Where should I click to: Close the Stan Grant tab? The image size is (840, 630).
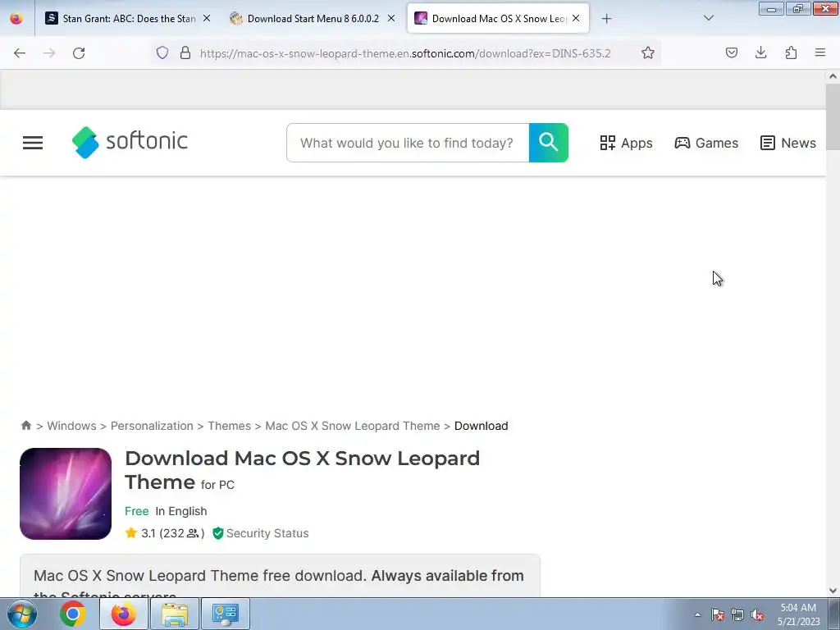pyautogui.click(x=207, y=18)
